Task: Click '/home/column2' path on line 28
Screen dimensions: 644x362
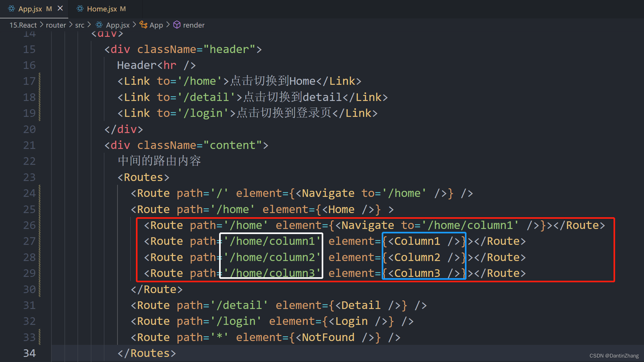Action: point(272,257)
